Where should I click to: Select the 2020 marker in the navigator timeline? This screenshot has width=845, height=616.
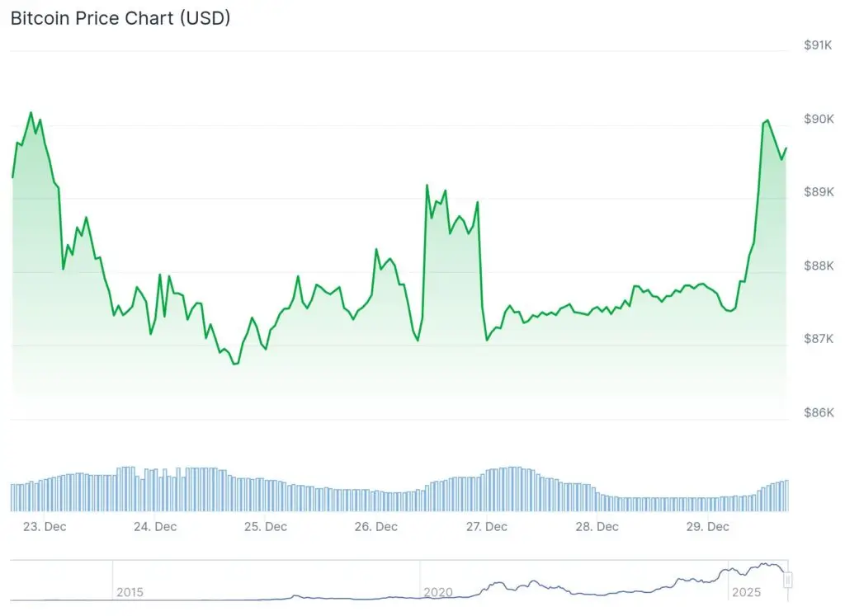437,592
